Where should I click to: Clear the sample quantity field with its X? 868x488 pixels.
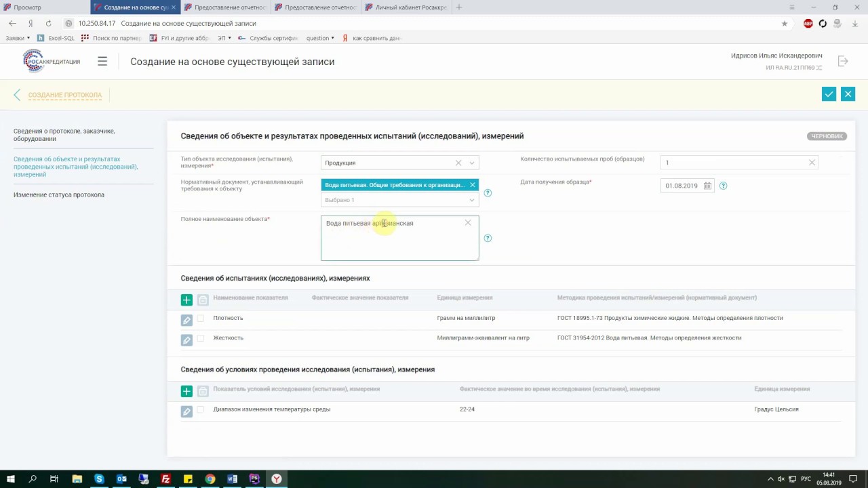pos(812,163)
